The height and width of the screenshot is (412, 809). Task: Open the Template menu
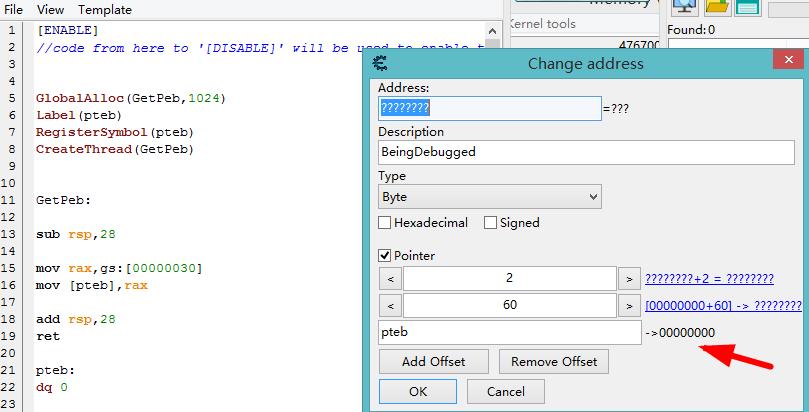pyautogui.click(x=105, y=10)
